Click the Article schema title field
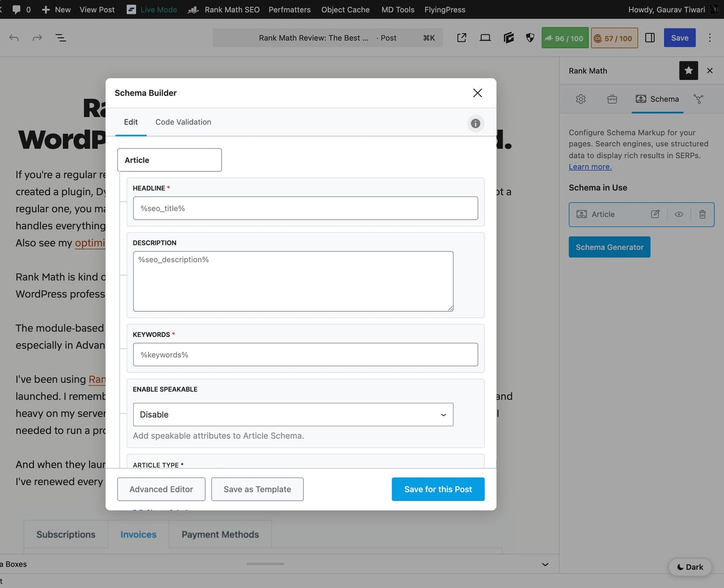 pyautogui.click(x=169, y=160)
